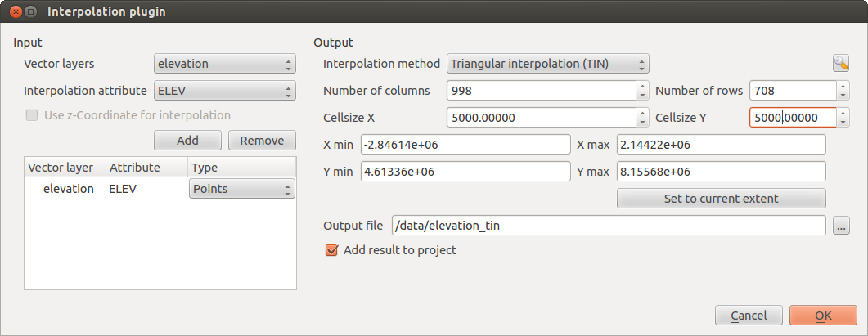Viewport: 868px width, 336px height.
Task: Enable Use z-Coordinate for interpolation
Action: tap(33, 115)
